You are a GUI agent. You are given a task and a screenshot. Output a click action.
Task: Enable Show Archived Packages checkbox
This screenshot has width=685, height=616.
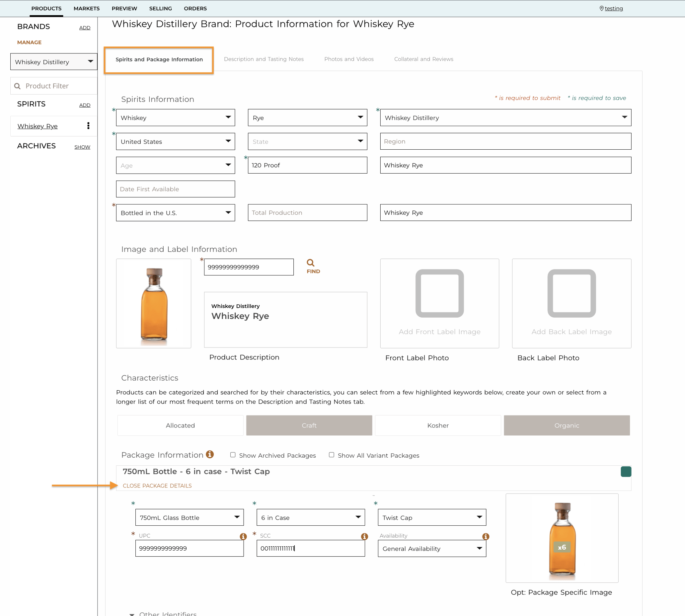(233, 455)
